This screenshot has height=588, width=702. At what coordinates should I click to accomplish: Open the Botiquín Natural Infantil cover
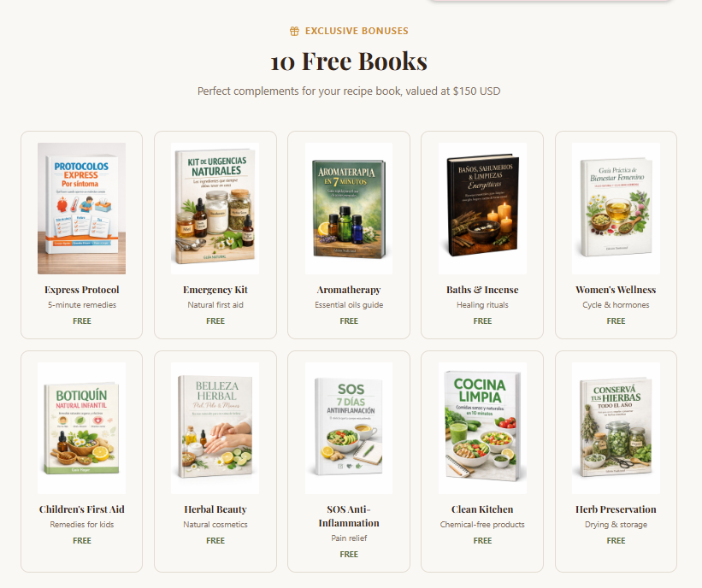click(x=81, y=428)
